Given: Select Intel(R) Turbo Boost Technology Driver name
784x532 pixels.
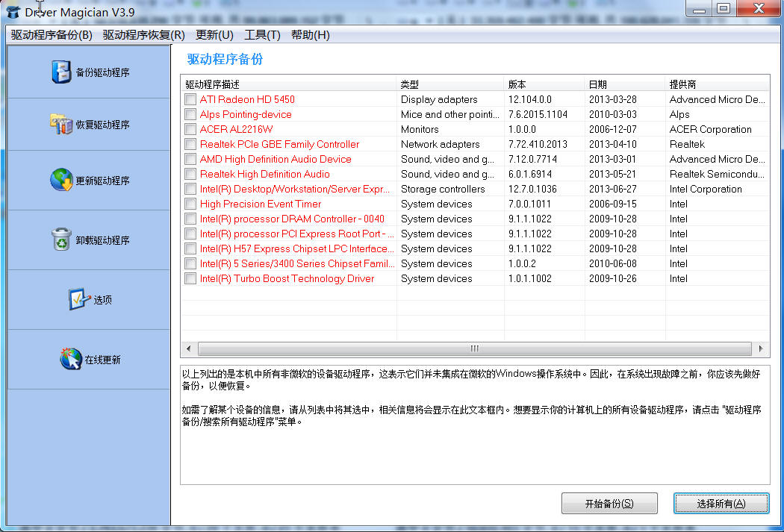Looking at the screenshot, I should click(x=287, y=279).
